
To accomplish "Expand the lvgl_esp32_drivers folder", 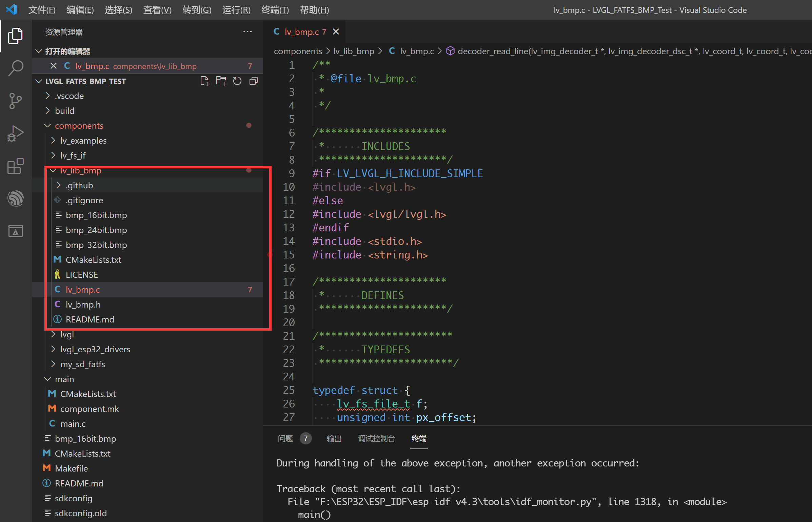I will click(x=95, y=349).
